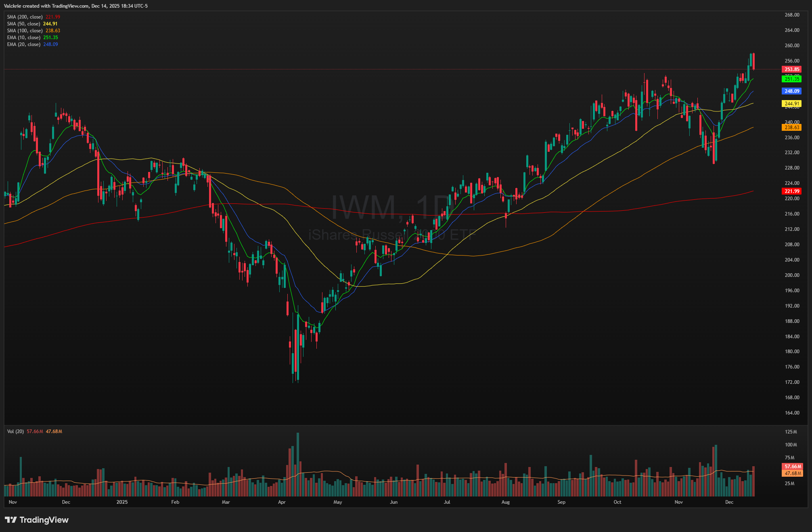Click the Apr label on time axis
The width and height of the screenshot is (812, 532).
pyautogui.click(x=282, y=502)
